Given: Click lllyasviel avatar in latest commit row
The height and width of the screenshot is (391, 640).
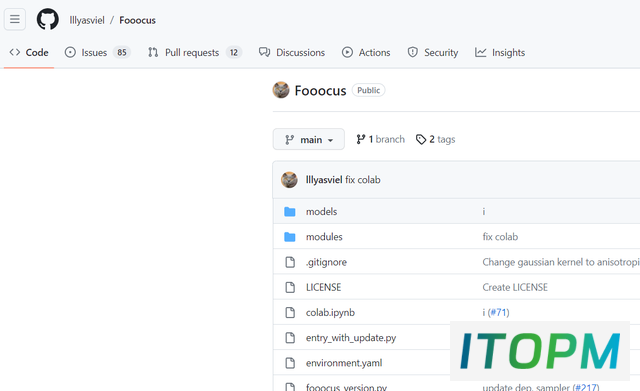Looking at the screenshot, I should (289, 180).
